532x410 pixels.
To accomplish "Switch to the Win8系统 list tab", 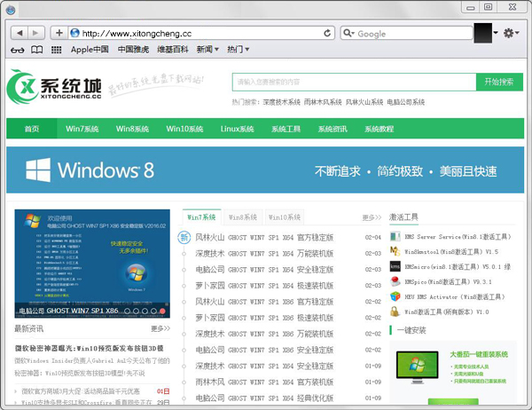I will point(243,217).
